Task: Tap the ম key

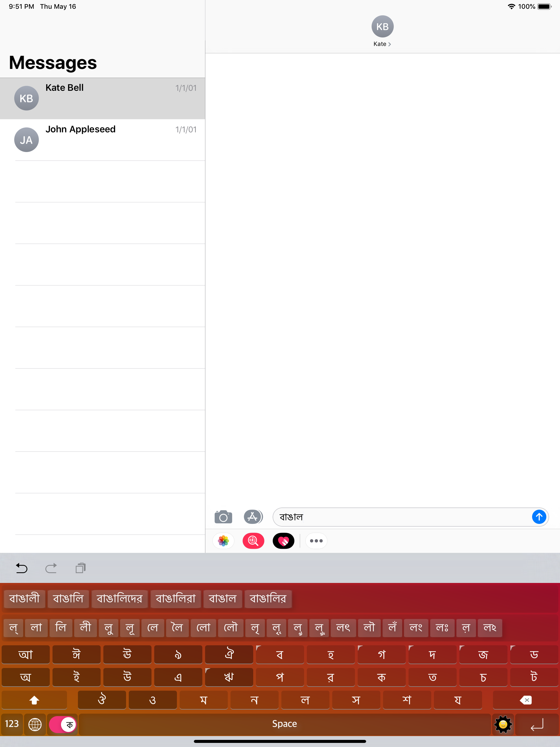Action: coord(203,700)
